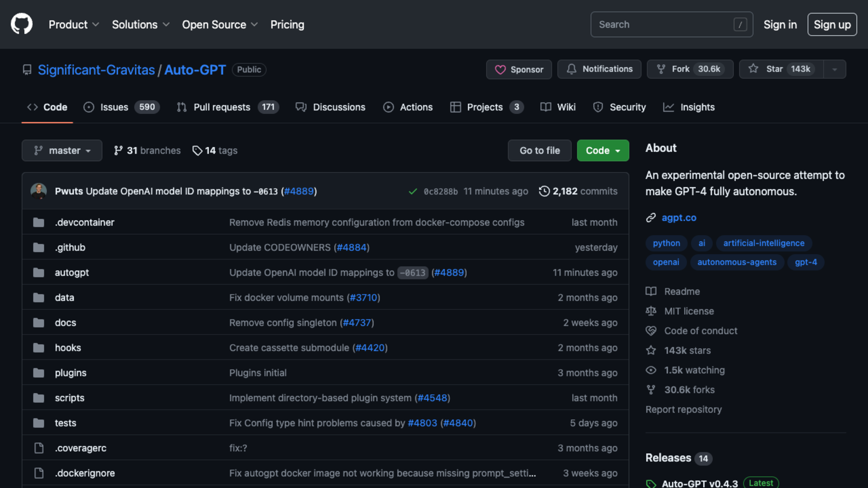Open the scripts folder
This screenshot has width=868, height=488.
69,398
